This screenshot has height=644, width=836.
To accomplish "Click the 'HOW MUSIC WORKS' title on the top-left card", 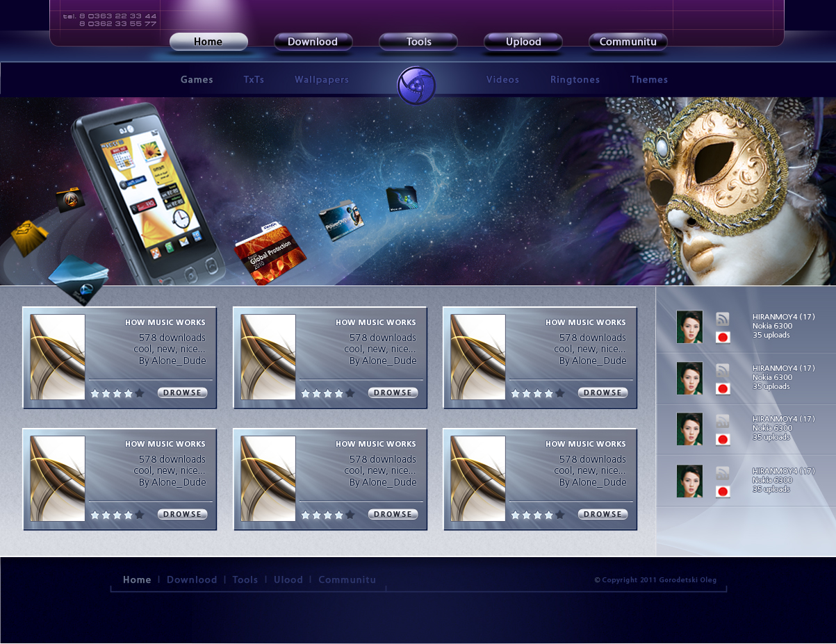I will 165,322.
